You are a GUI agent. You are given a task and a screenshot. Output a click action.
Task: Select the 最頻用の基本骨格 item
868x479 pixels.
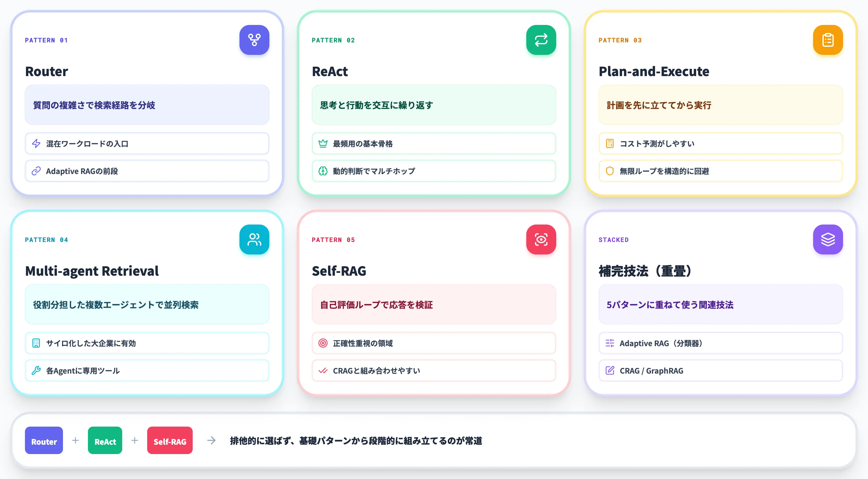(x=434, y=143)
